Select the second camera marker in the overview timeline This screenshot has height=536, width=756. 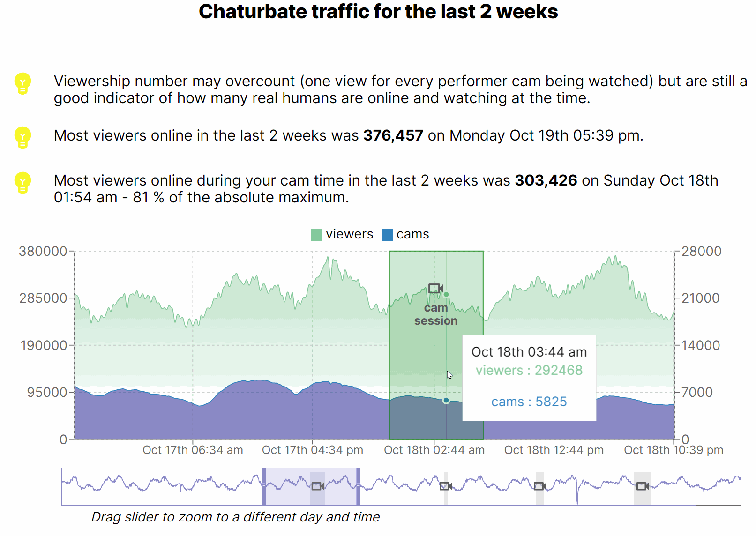(446, 486)
